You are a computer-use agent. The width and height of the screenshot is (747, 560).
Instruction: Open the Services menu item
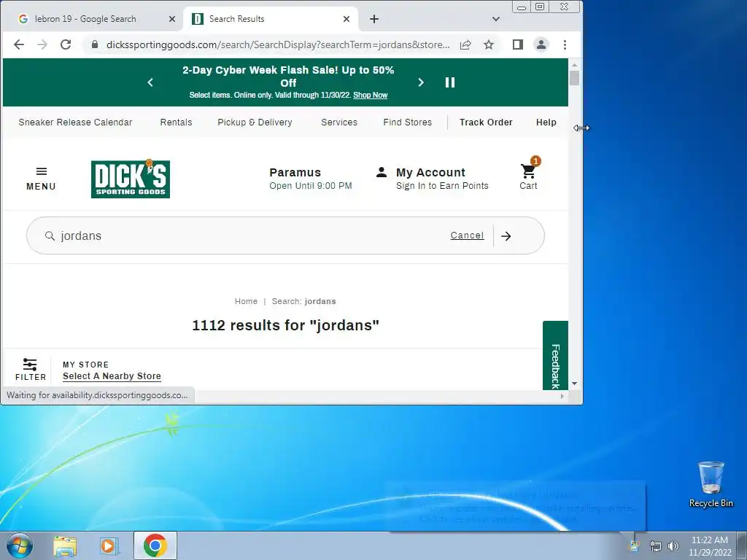(339, 122)
